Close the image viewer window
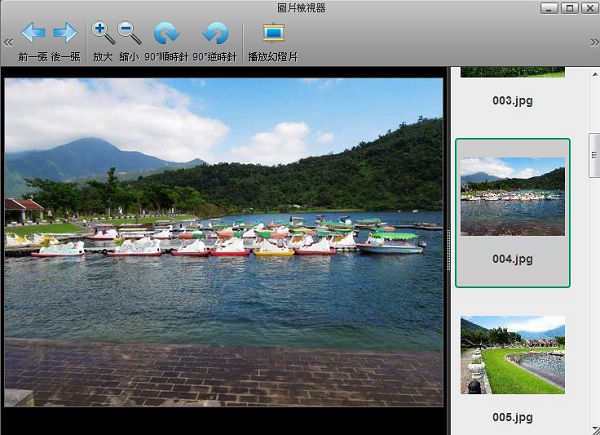600x435 pixels. (590, 8)
